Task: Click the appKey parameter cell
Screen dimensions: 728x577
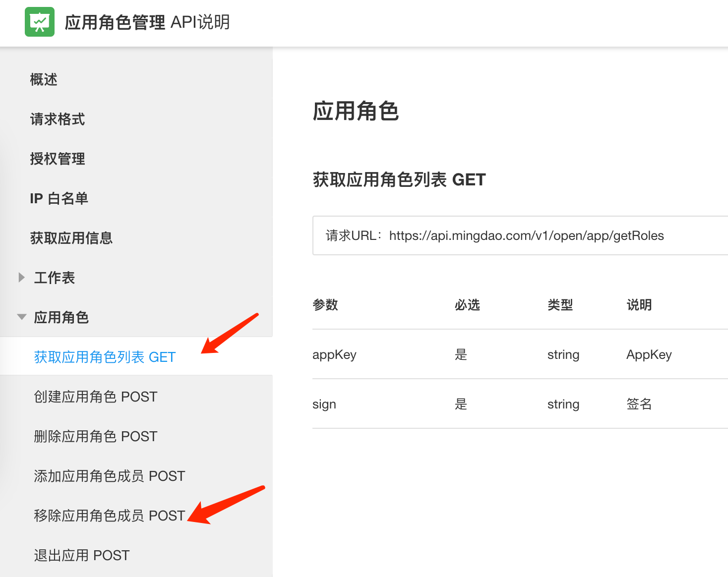Action: (334, 354)
